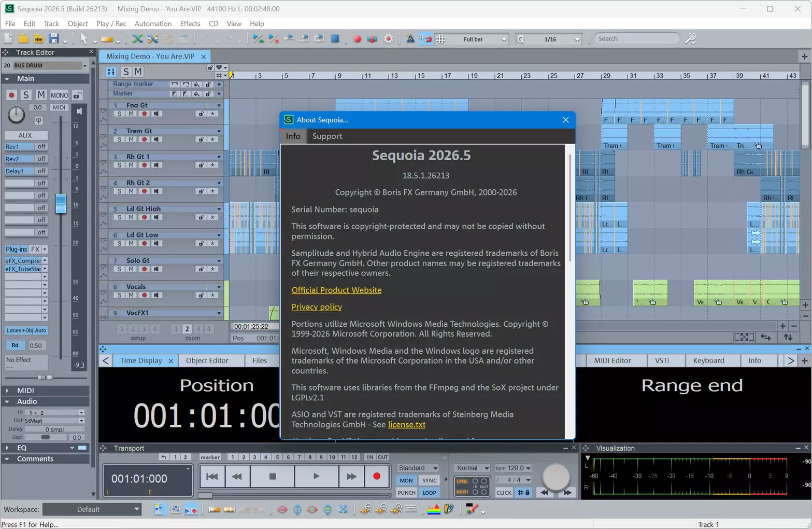
Task: Solo the Fna Gt track
Action: click(119, 114)
